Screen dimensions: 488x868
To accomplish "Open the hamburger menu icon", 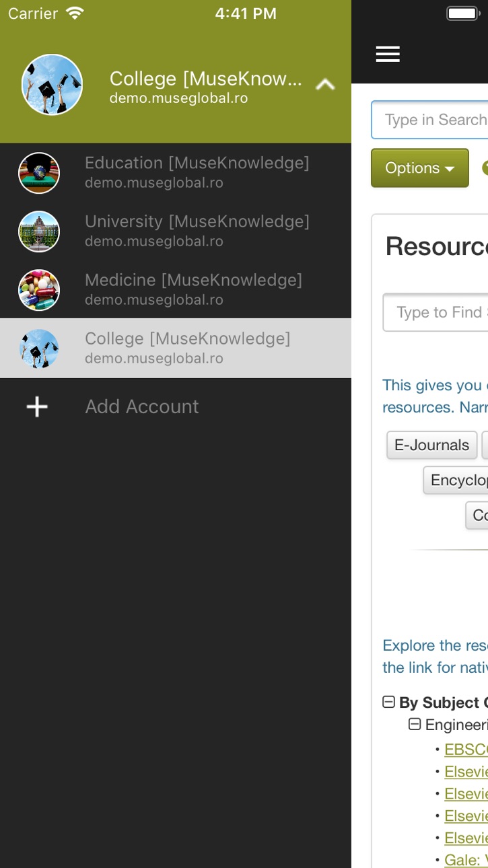I will tap(388, 55).
